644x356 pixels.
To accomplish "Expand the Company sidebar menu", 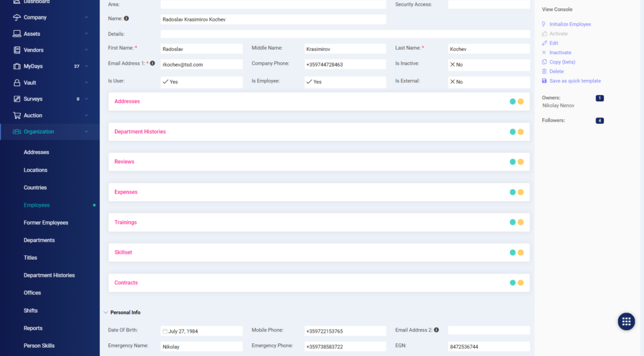I will click(x=86, y=17).
